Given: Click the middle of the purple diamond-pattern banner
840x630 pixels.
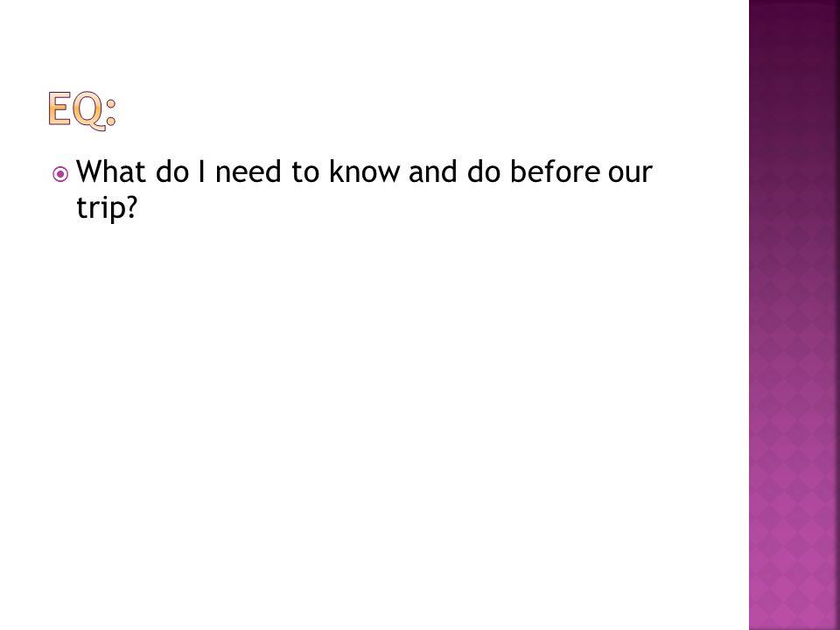Looking at the screenshot, I should click(x=794, y=315).
